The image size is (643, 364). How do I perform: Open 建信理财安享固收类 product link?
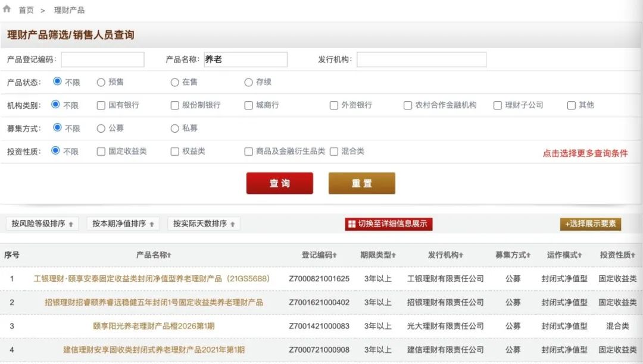154,350
